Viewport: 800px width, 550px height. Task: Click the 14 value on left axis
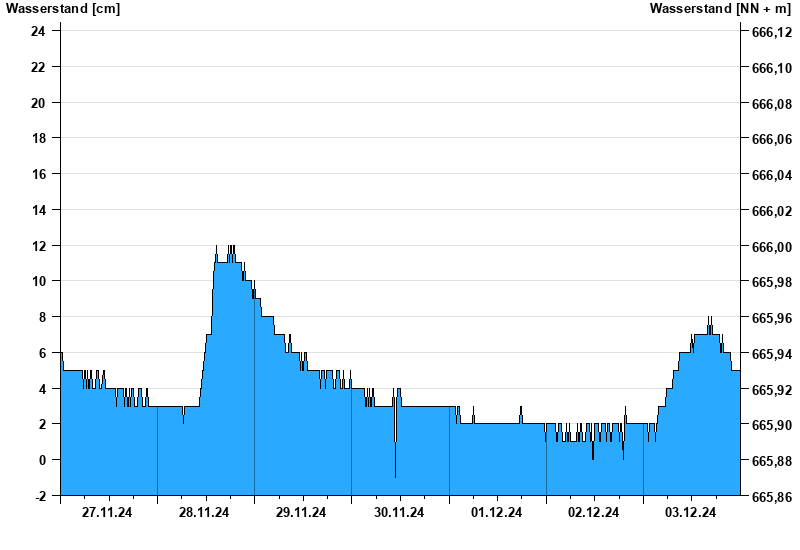[38, 210]
